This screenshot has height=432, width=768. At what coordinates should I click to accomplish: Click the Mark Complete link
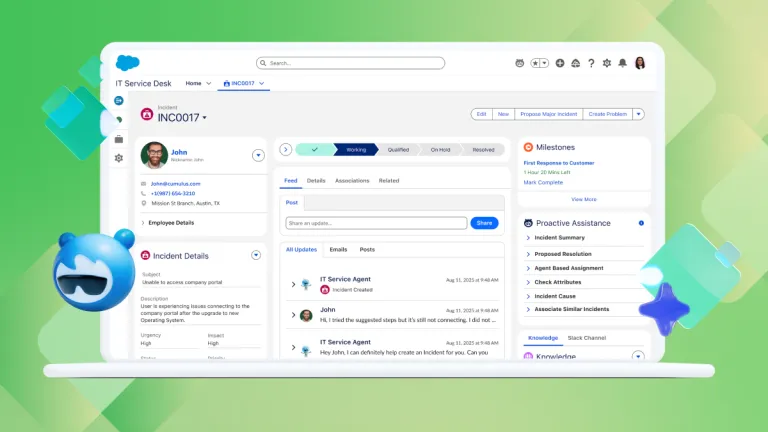(x=543, y=182)
